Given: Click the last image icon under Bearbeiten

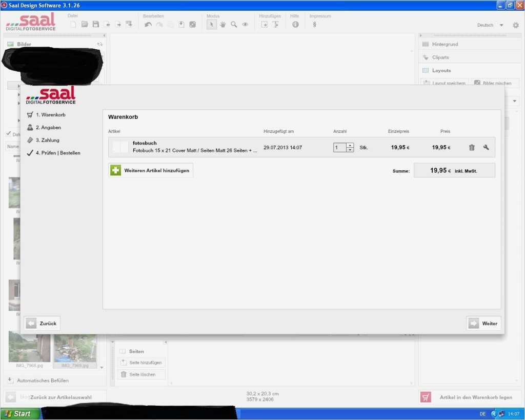Looking at the screenshot, I should pos(193,25).
